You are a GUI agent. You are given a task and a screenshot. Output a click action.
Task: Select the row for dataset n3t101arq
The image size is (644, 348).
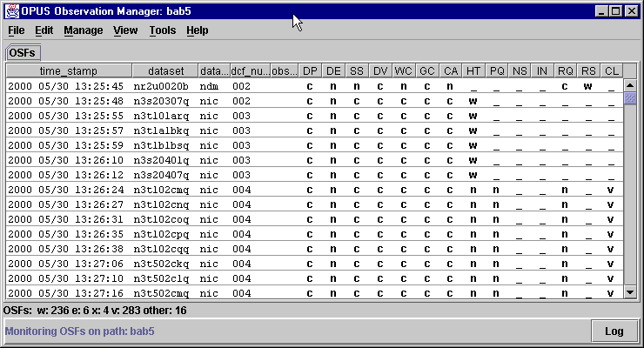tap(159, 116)
